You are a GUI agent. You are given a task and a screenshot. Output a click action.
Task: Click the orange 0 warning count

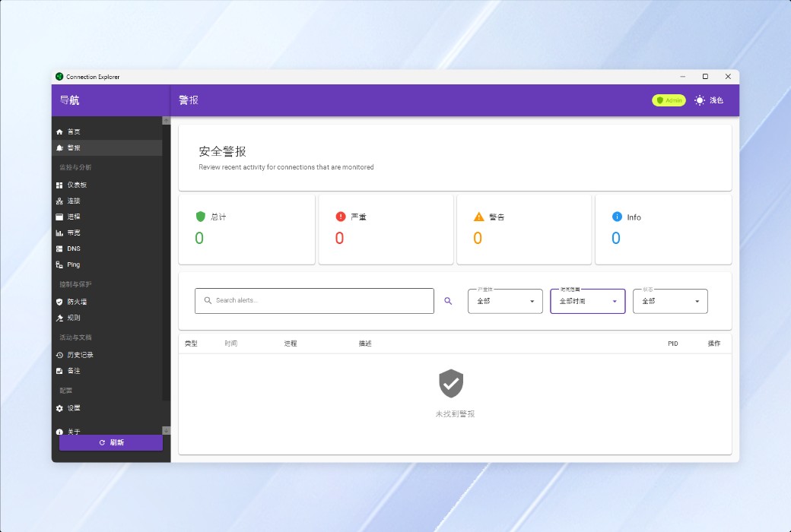pos(478,238)
